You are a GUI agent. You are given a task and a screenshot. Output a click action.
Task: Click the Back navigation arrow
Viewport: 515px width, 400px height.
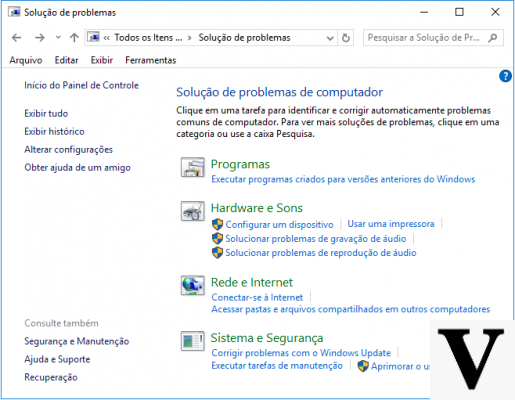click(17, 38)
